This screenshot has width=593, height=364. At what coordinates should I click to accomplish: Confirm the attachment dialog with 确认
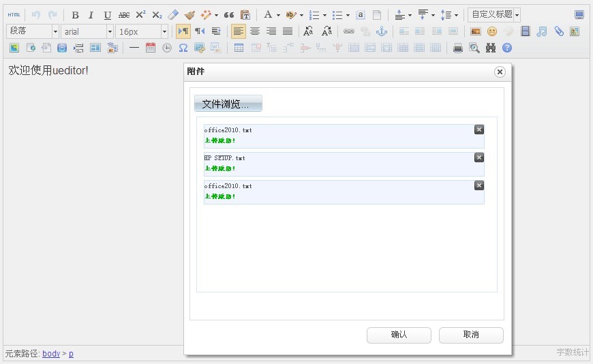tap(399, 335)
